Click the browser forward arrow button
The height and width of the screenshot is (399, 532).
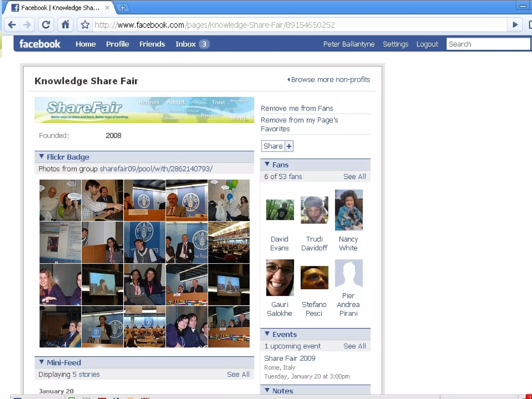[27, 25]
